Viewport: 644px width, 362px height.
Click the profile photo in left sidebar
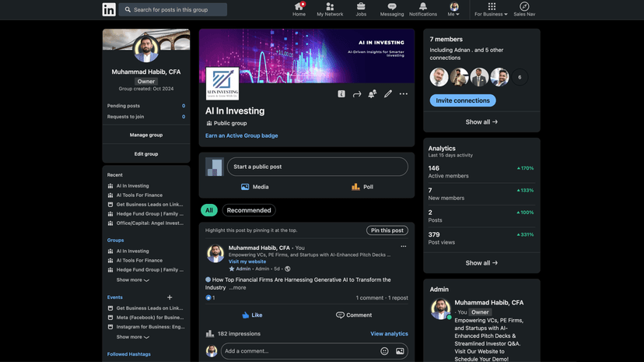pyautogui.click(x=146, y=49)
